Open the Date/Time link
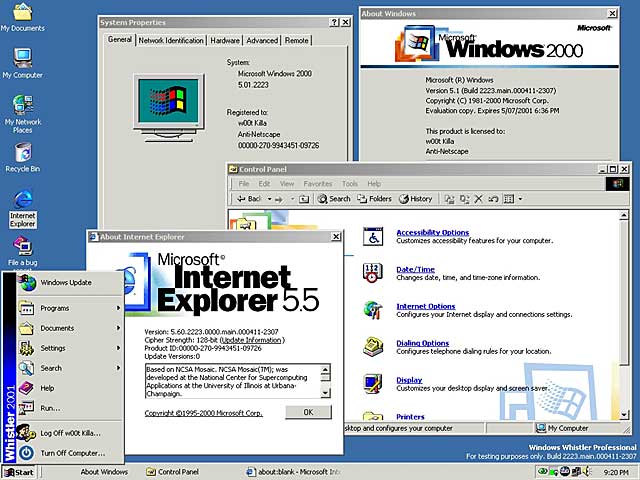 [416, 269]
